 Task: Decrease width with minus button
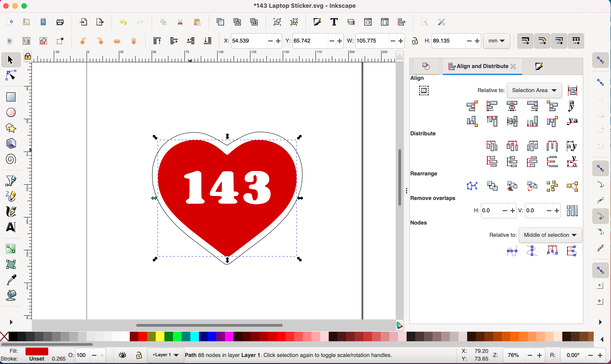[393, 41]
